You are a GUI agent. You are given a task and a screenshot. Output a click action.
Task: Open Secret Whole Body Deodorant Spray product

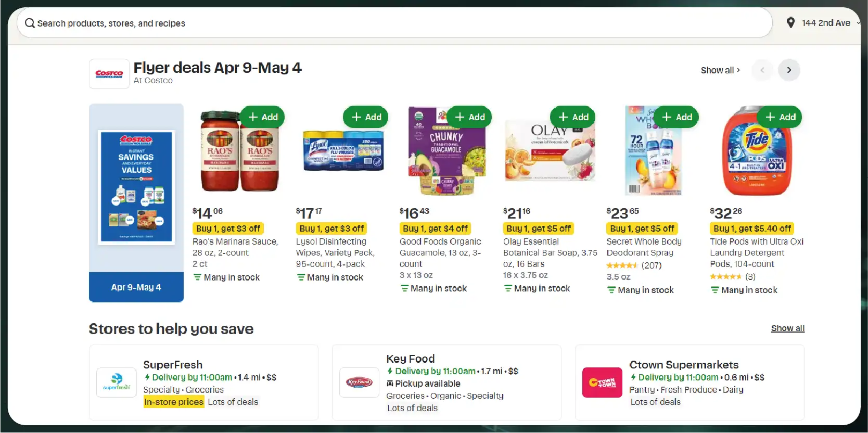click(644, 247)
